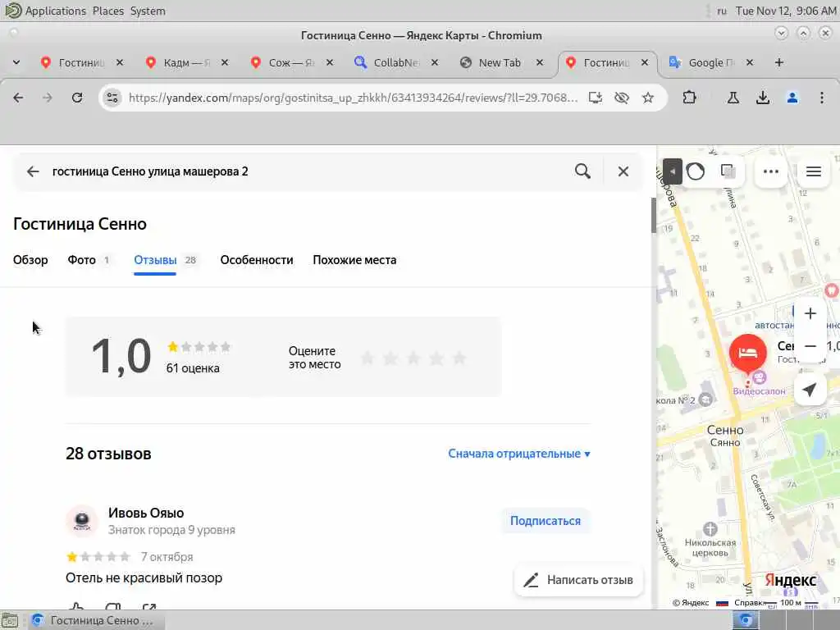The image size is (840, 630).
Task: Bookmark this page with the star icon
Action: pyautogui.click(x=648, y=98)
